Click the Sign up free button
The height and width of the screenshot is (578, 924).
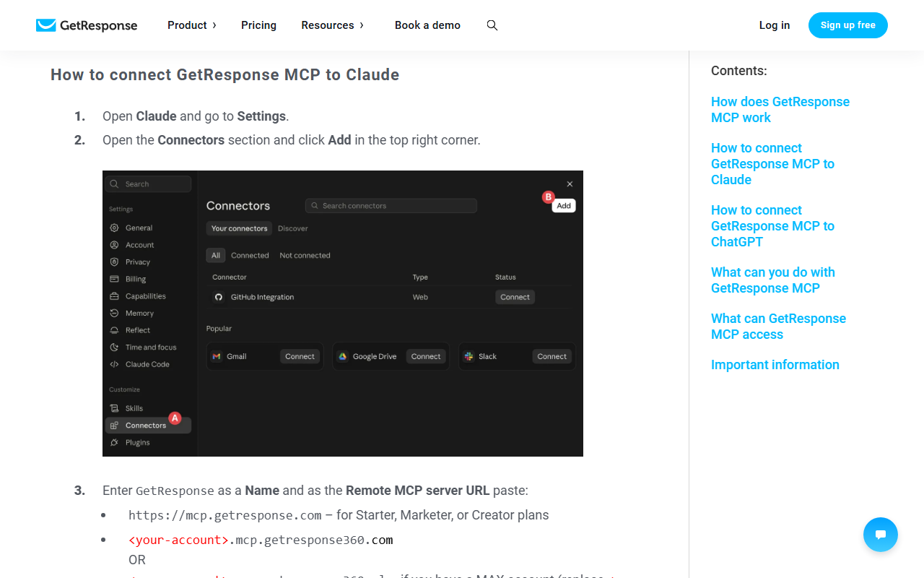click(848, 25)
